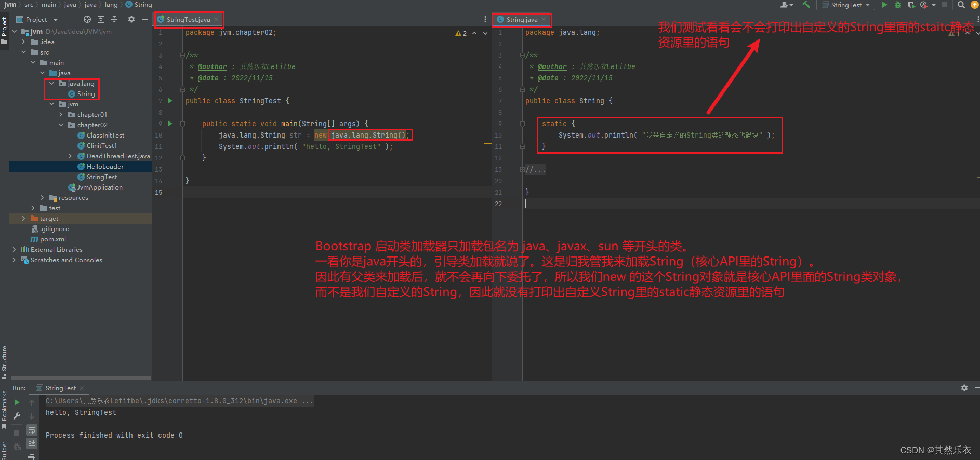
Task: Hide the Project tool window
Action: coord(145,19)
